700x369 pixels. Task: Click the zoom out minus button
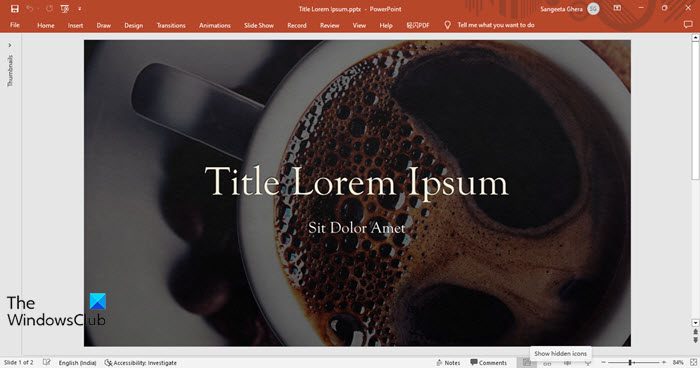(x=603, y=363)
